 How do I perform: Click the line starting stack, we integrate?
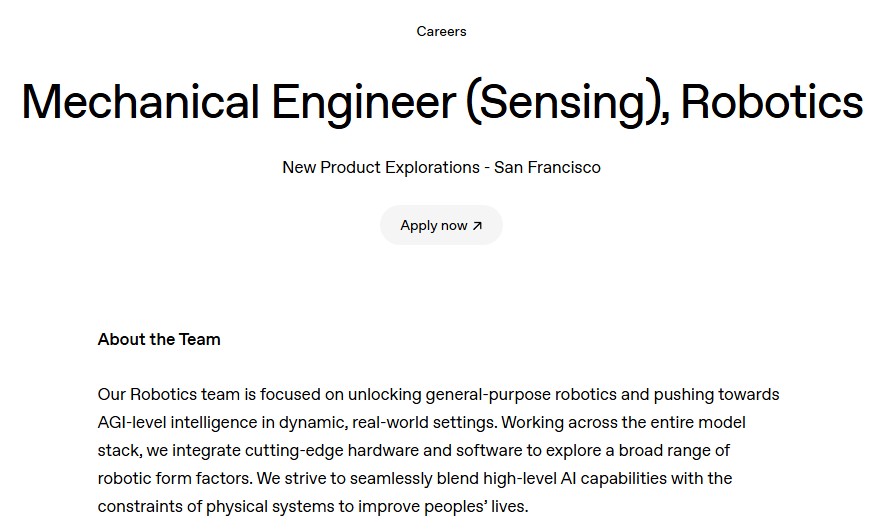pos(413,450)
